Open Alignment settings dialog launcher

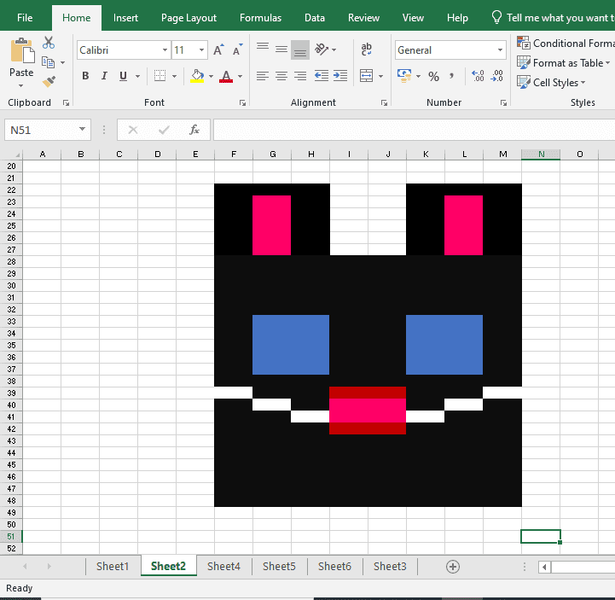[384, 103]
